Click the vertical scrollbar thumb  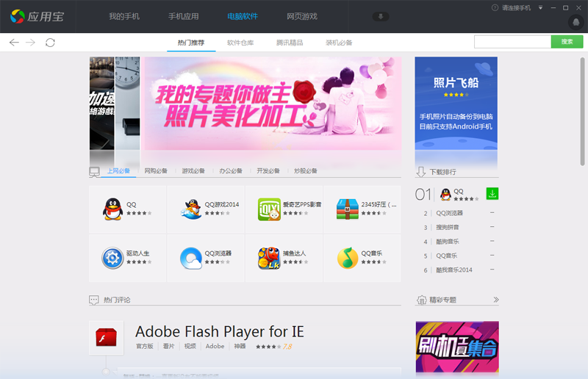coord(582,112)
